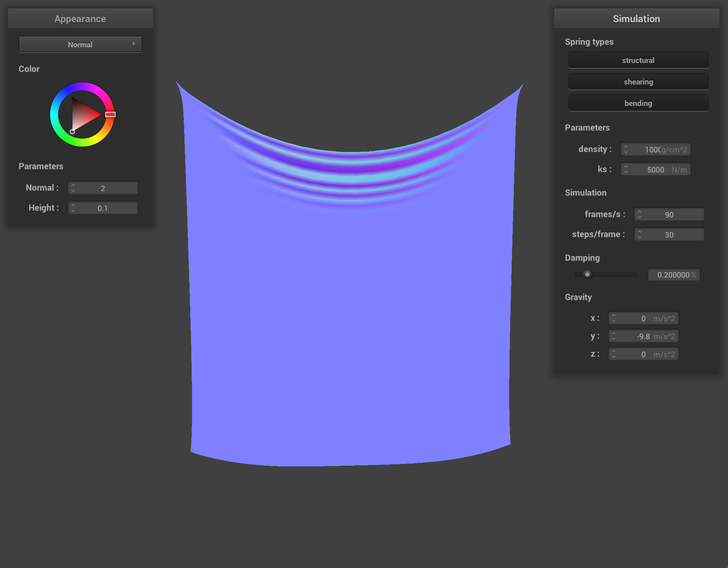Click the frames/s value field

(669, 214)
